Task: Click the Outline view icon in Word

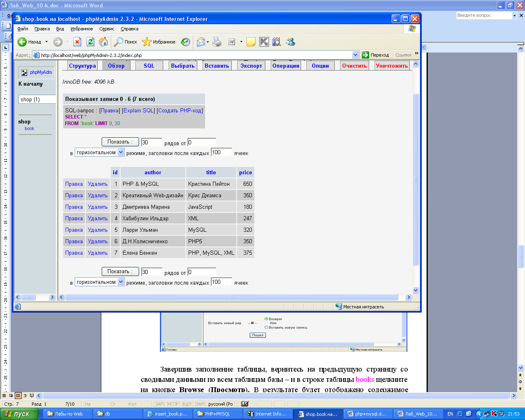Action: click(x=25, y=396)
